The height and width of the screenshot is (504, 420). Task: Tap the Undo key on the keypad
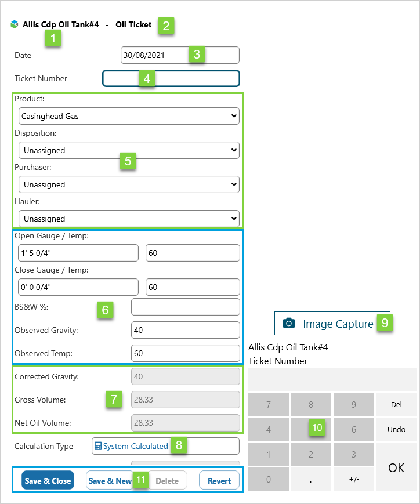(396, 429)
